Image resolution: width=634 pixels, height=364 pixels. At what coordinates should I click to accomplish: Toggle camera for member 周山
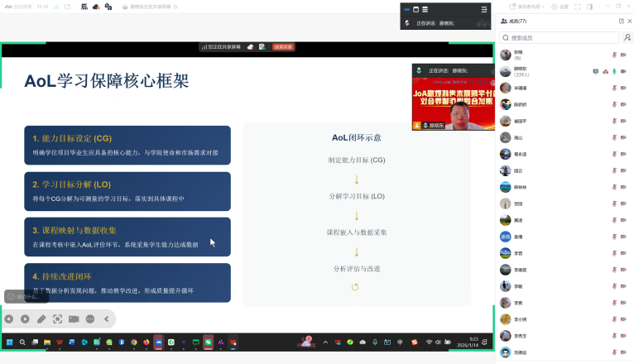click(623, 137)
